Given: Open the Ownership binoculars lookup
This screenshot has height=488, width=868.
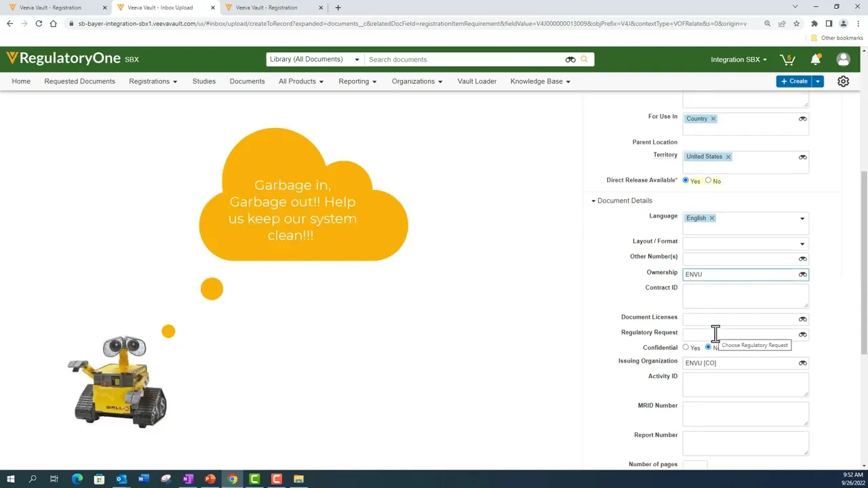Looking at the screenshot, I should pos(802,274).
